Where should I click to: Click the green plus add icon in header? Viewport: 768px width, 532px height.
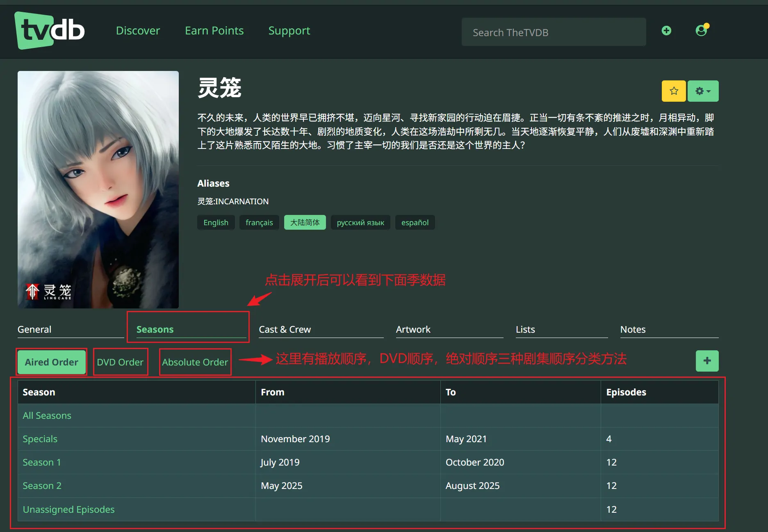(666, 31)
